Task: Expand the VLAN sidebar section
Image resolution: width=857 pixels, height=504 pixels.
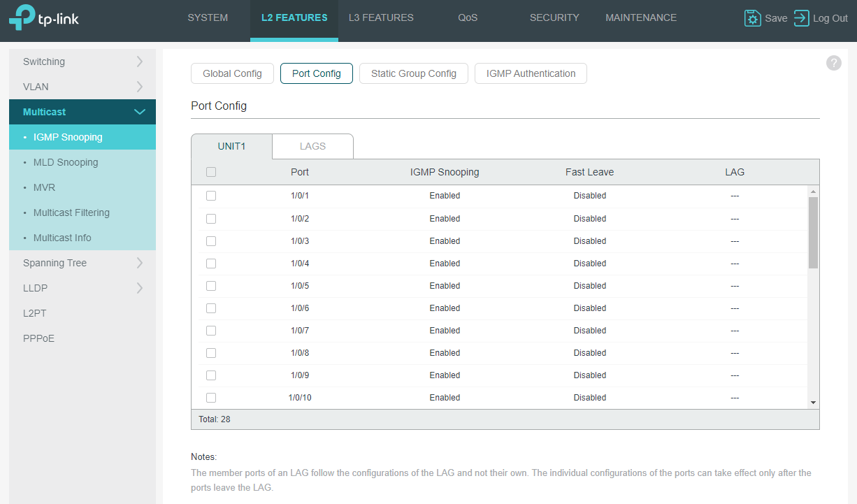Action: click(x=82, y=87)
